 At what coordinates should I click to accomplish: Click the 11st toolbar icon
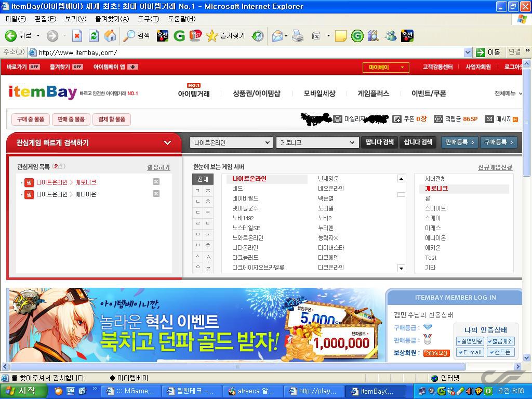(195, 36)
